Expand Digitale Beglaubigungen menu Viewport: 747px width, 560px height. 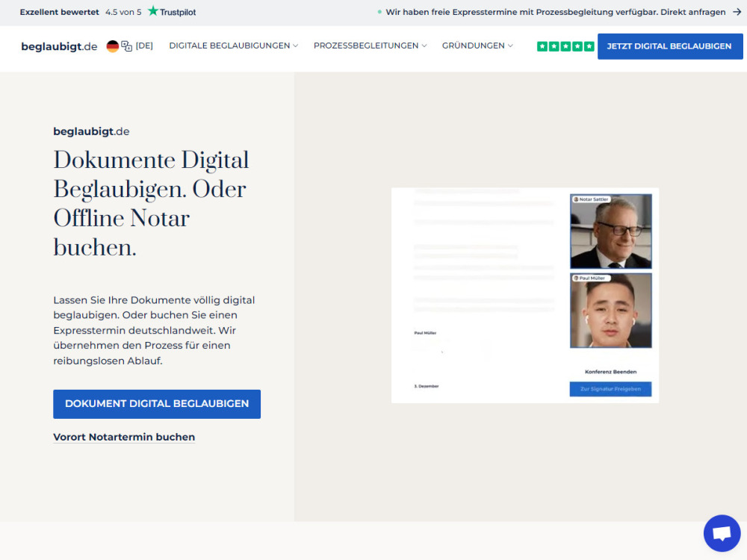pos(233,46)
